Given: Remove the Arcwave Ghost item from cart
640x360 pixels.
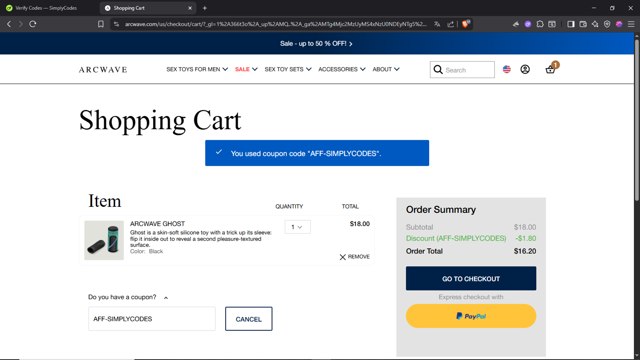Looking at the screenshot, I should (x=354, y=257).
